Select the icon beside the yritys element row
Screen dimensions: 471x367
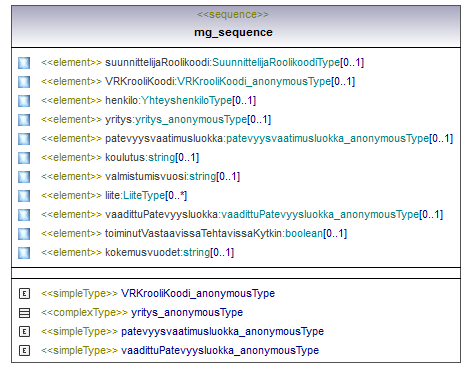pos(24,120)
